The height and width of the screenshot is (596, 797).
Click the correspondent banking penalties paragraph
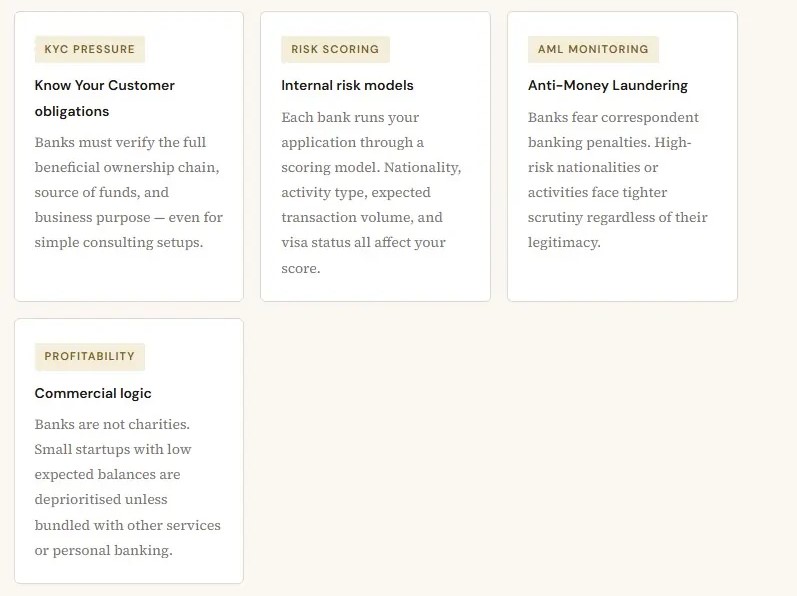pos(617,180)
